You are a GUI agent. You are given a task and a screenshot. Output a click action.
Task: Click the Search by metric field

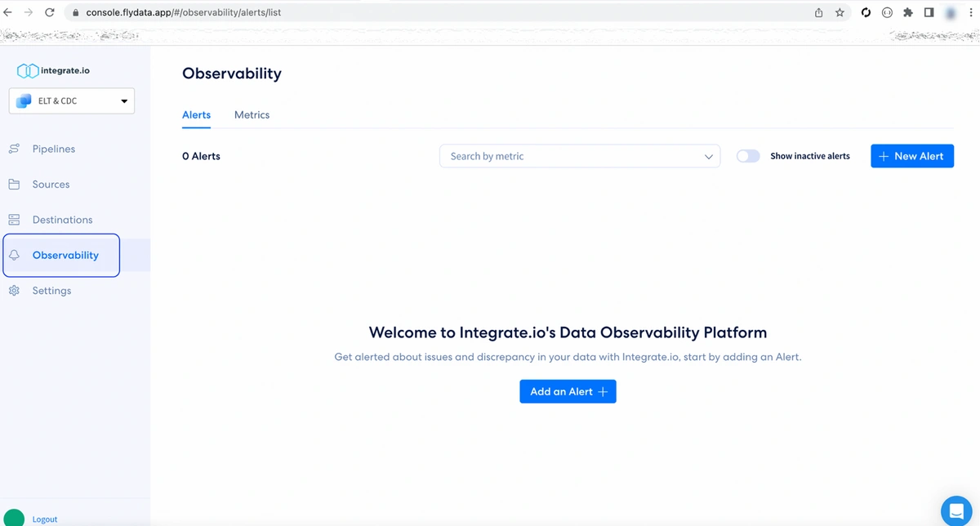coord(580,156)
